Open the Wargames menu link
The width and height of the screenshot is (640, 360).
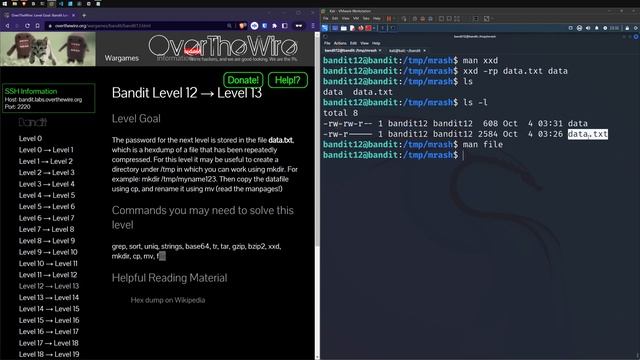coord(122,58)
